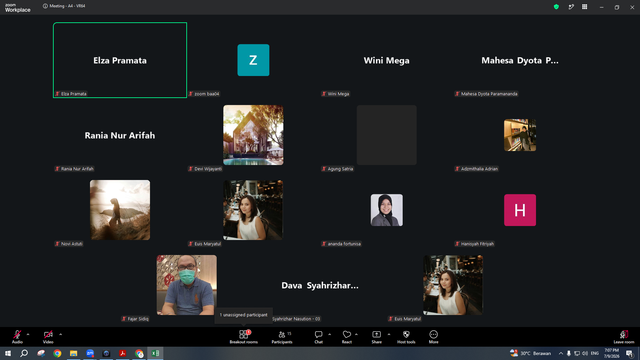The height and width of the screenshot is (360, 640).
Task: Open the ENG language indicator
Action: (x=595, y=353)
